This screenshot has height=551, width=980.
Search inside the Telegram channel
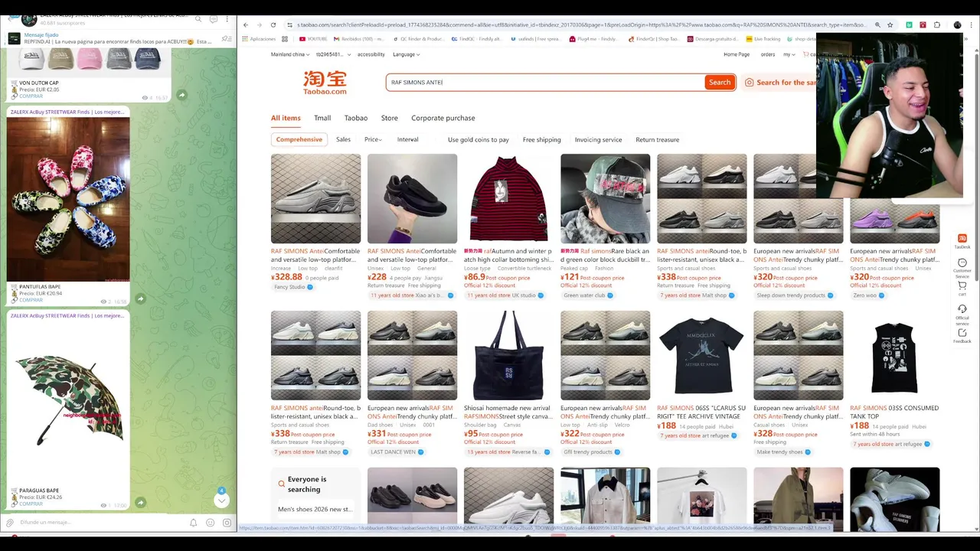tap(198, 18)
